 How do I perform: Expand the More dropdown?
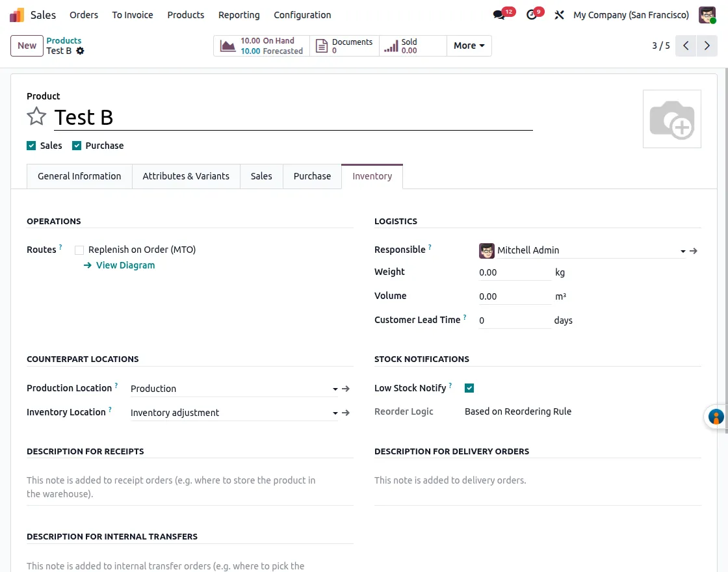tap(468, 45)
